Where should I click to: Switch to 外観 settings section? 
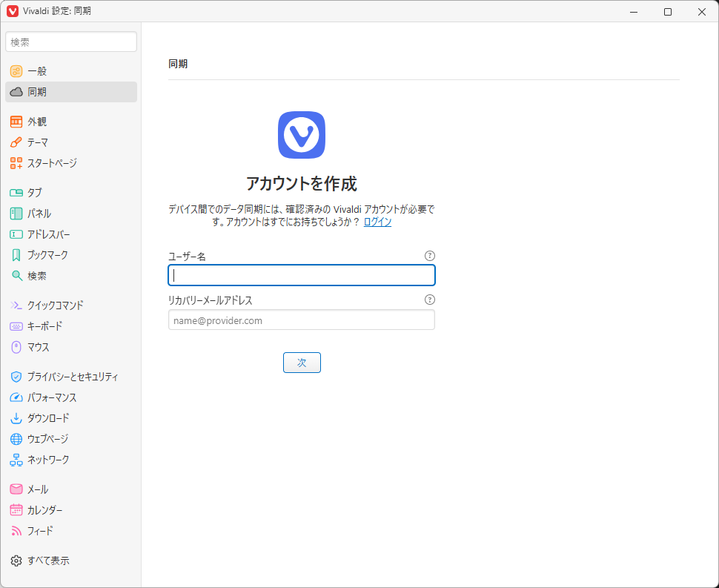(x=37, y=122)
